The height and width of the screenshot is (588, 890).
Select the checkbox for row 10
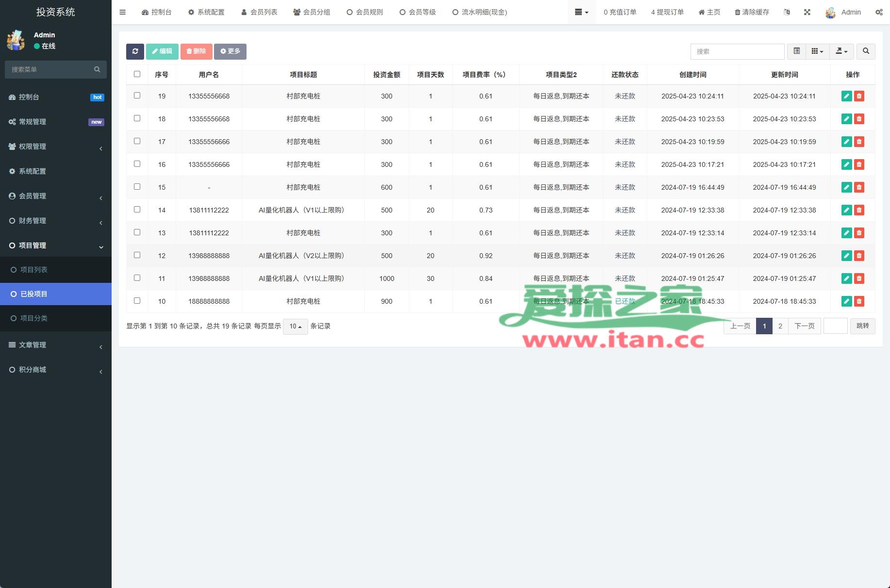pos(137,301)
